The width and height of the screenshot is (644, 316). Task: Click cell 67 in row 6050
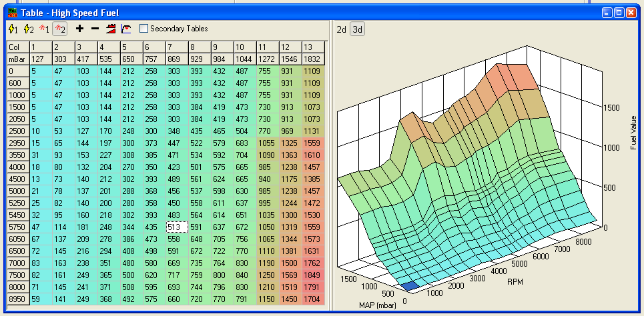[x=41, y=239]
